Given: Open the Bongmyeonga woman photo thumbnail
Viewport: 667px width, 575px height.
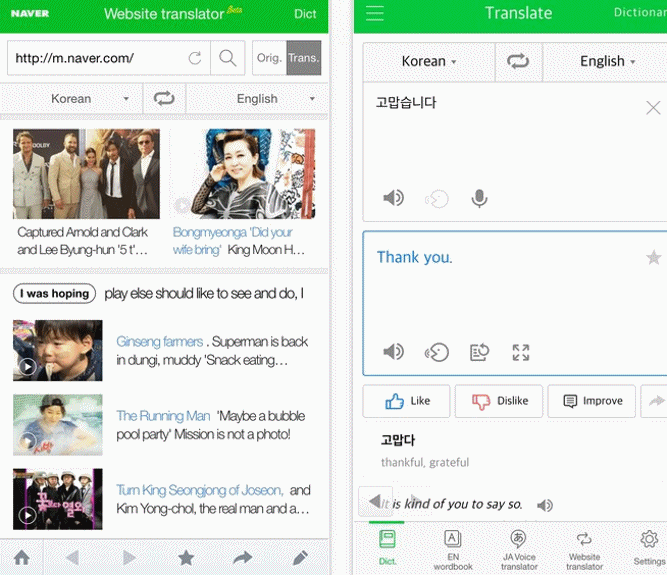Looking at the screenshot, I should tap(244, 174).
